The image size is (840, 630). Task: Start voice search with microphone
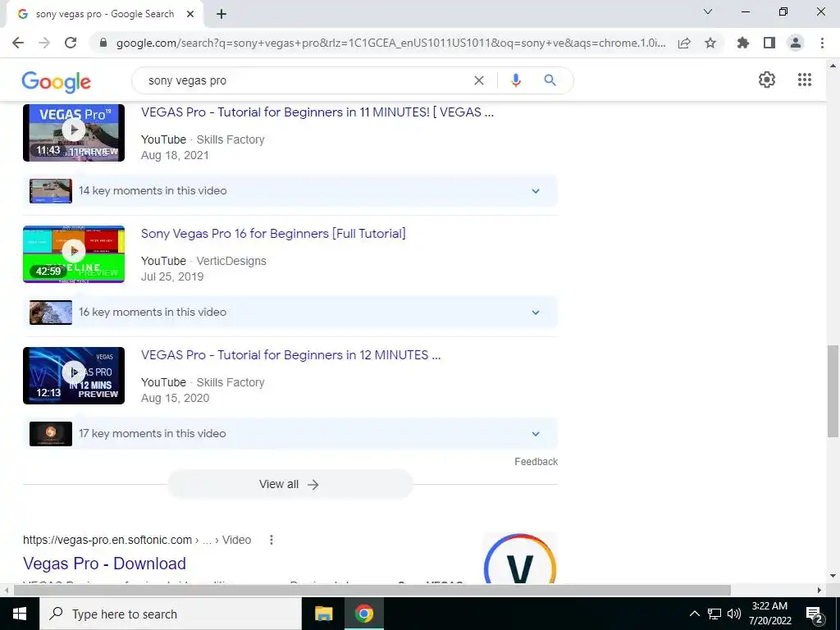click(515, 80)
